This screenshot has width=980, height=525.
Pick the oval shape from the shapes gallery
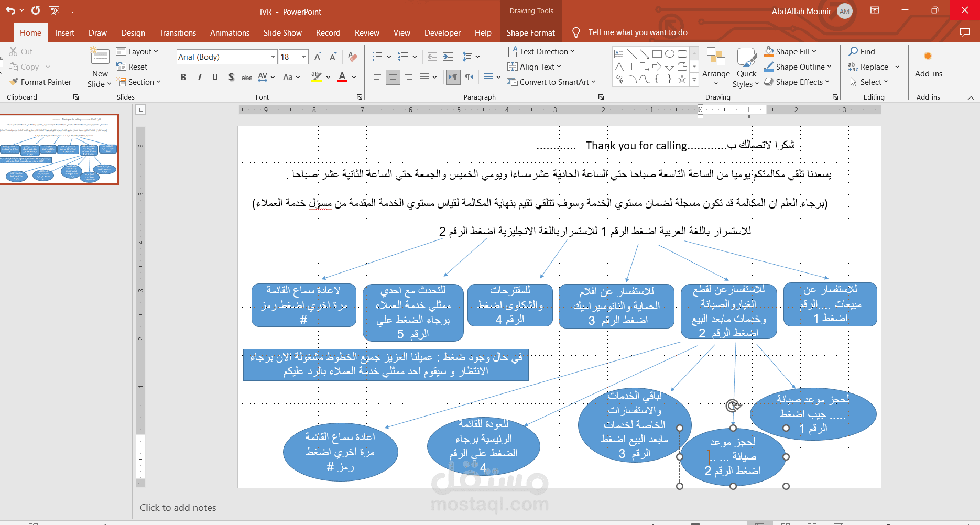pos(670,54)
